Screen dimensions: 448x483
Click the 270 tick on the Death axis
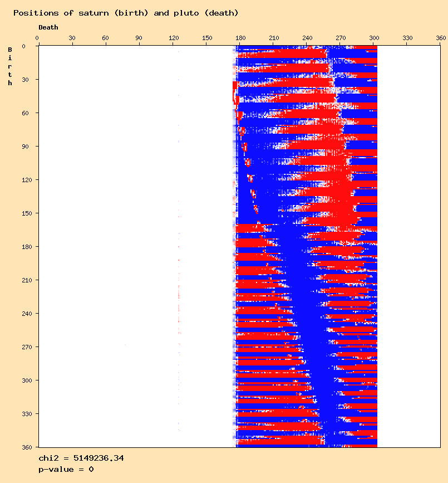(341, 38)
